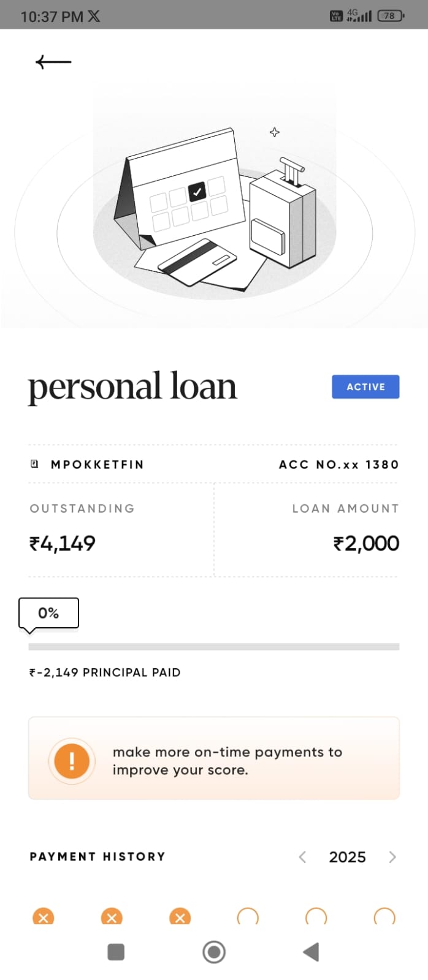Tap the fourth empty payment circle
This screenshot has height=980, width=428.
[x=248, y=917]
